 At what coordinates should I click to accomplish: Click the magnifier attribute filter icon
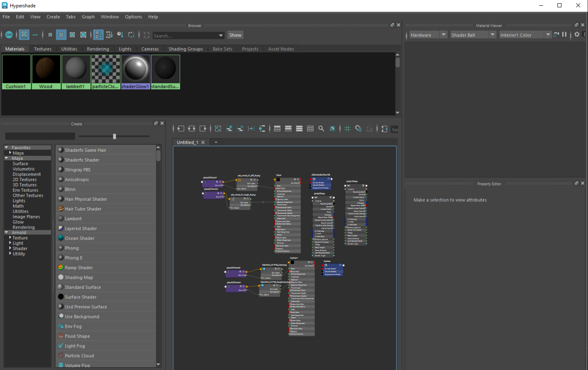[x=321, y=129]
